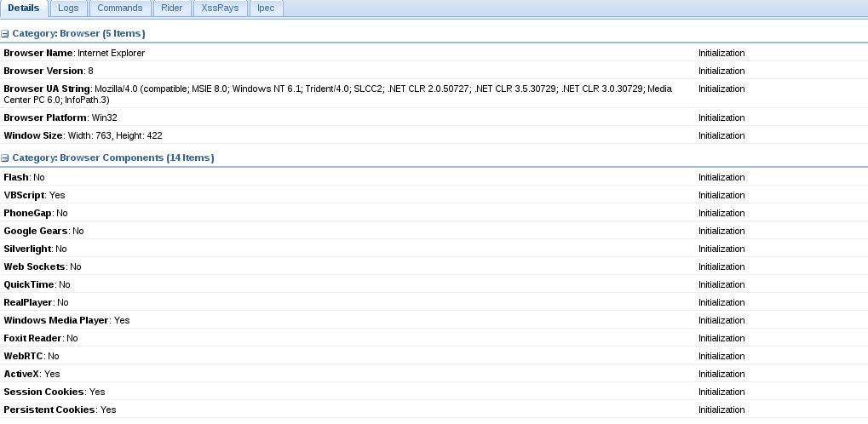Collapse the Browser Components minus icon
868x424 pixels.
click(5, 158)
